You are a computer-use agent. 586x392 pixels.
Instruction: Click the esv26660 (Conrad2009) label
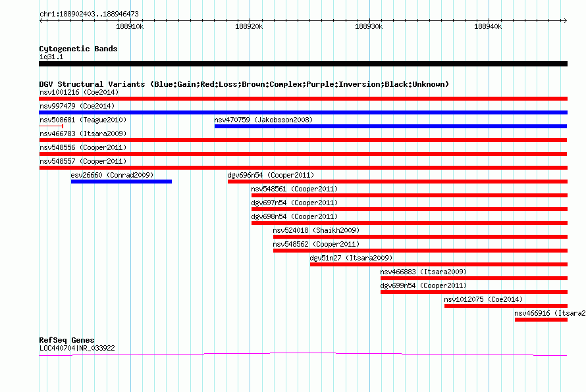click(112, 175)
